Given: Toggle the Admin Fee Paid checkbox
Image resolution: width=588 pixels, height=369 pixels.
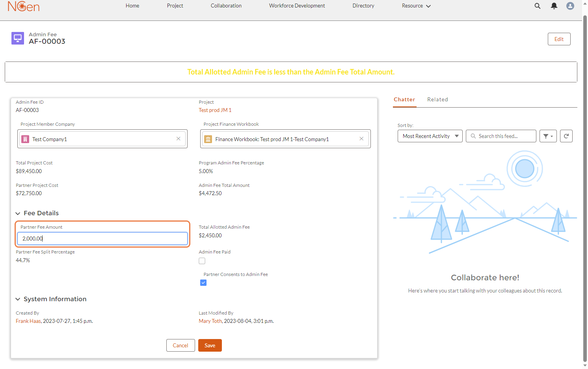Looking at the screenshot, I should coord(202,261).
